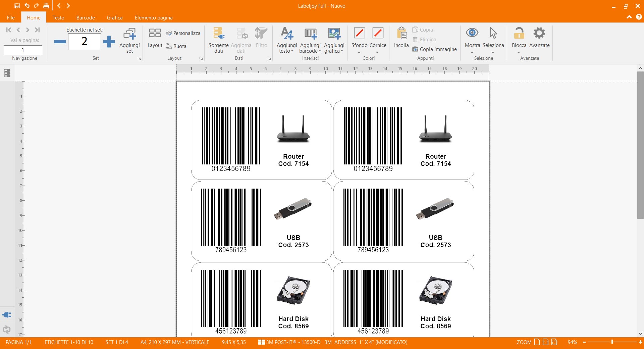Click zoom in plus in status bar
644x349 pixels.
coord(640,342)
